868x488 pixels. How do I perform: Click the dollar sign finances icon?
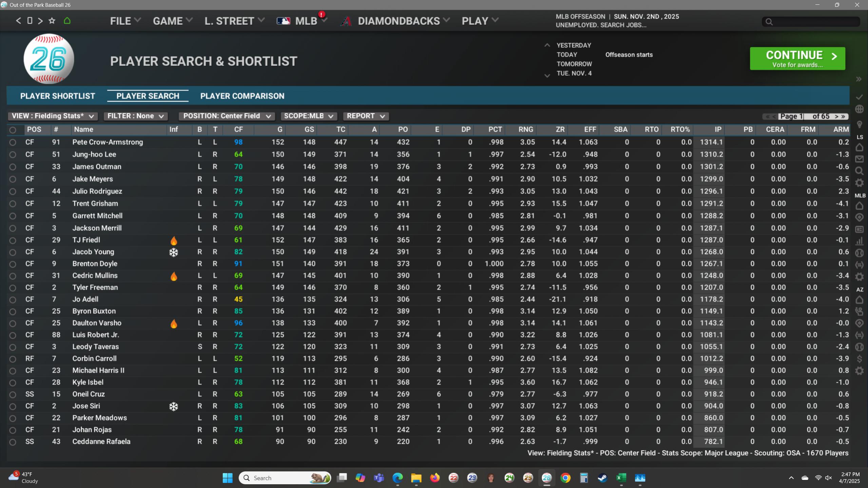tap(859, 358)
